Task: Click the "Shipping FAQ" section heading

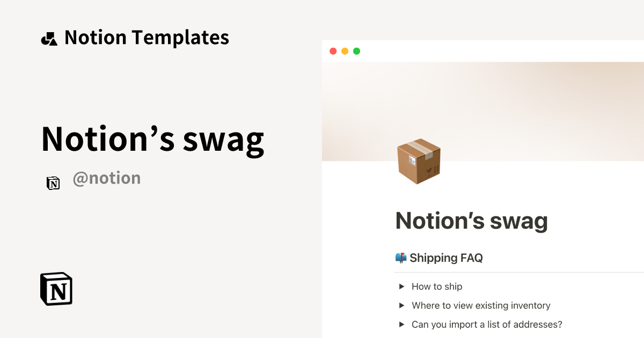Action: click(x=445, y=258)
